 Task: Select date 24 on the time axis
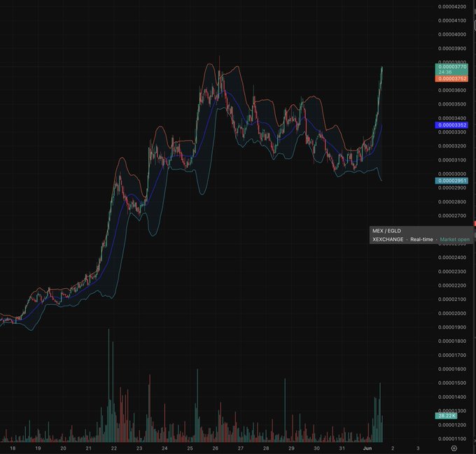coord(164,448)
